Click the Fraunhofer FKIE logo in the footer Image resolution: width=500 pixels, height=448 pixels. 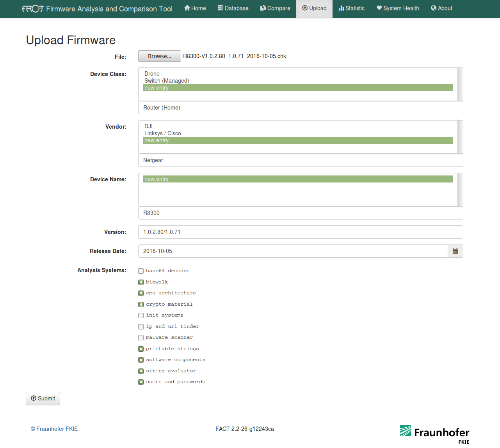(434, 435)
